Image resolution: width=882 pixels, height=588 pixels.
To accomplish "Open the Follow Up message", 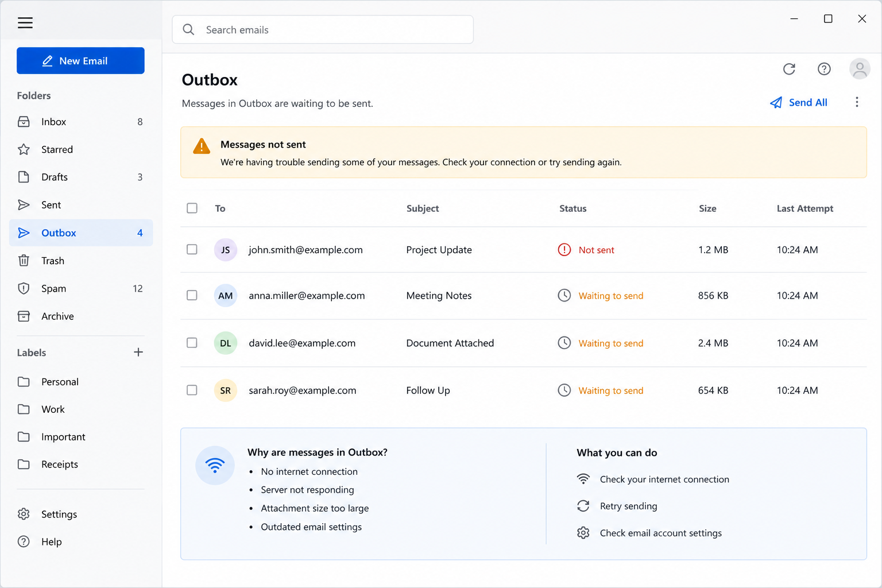I will [523, 390].
